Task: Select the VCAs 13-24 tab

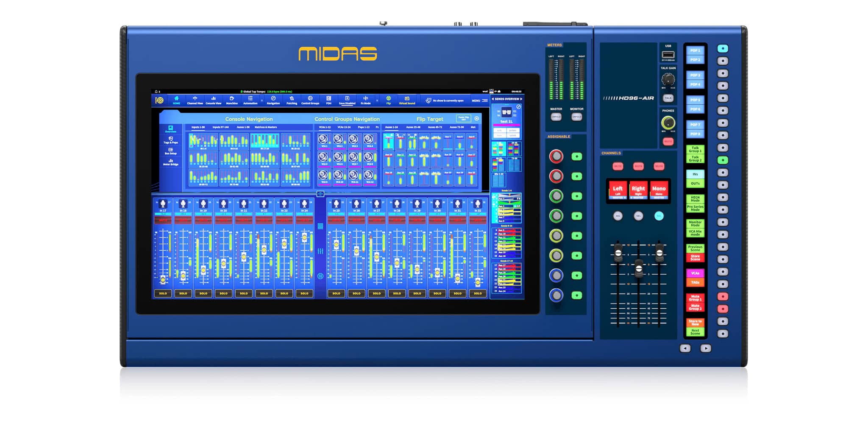Action: [x=344, y=127]
